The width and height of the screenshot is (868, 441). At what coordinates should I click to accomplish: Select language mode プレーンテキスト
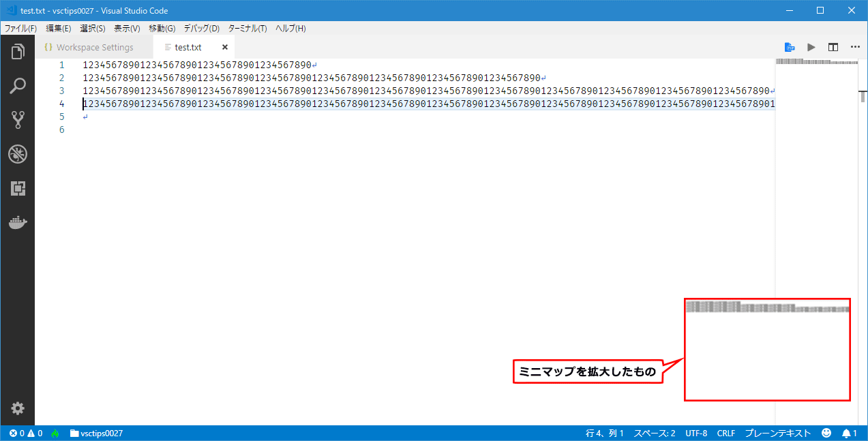coord(777,433)
